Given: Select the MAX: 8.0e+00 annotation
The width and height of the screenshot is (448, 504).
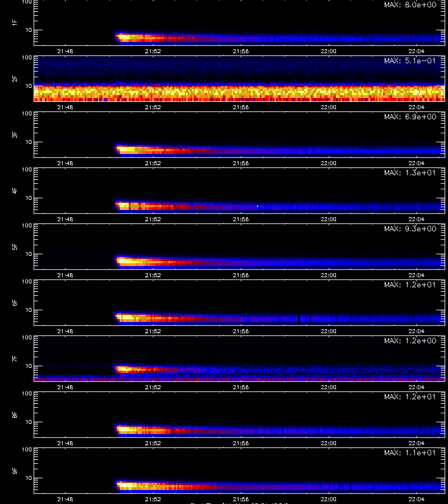Looking at the screenshot, I should pyautogui.click(x=410, y=5).
